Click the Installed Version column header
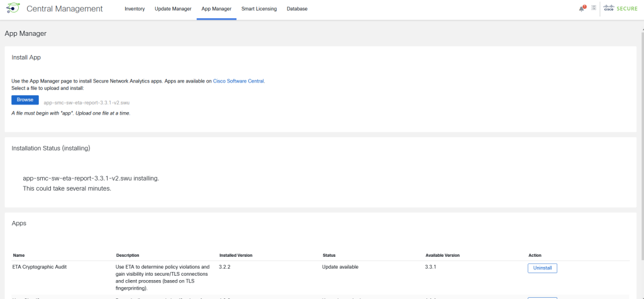 click(236, 256)
